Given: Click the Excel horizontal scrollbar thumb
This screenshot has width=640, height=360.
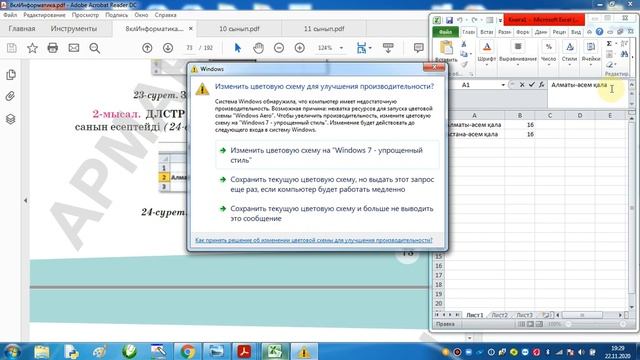Looking at the screenshot, I should coord(582,315).
